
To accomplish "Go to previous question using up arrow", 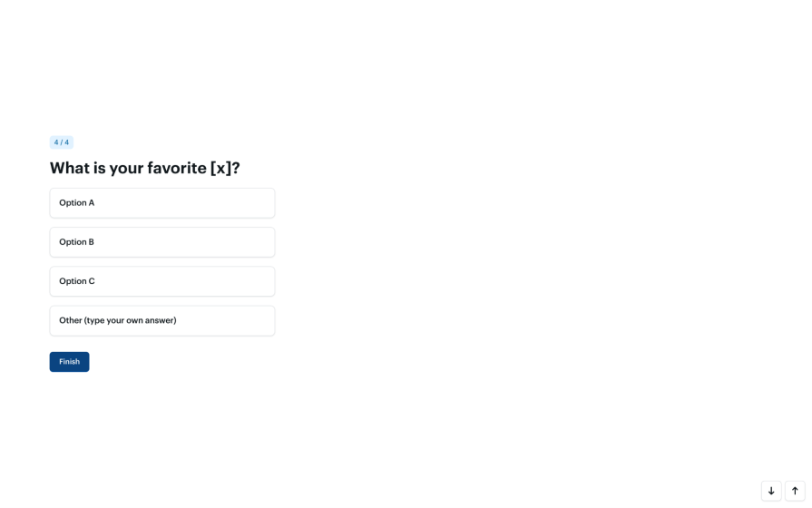I will click(x=795, y=491).
